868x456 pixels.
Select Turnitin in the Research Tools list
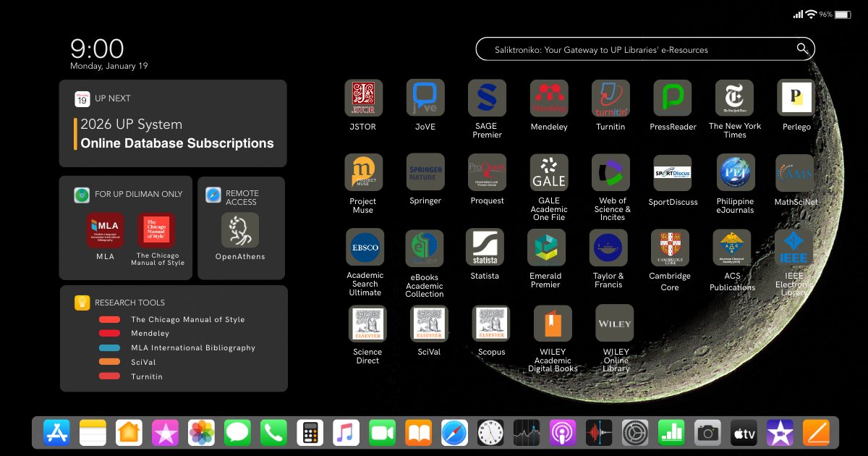147,376
